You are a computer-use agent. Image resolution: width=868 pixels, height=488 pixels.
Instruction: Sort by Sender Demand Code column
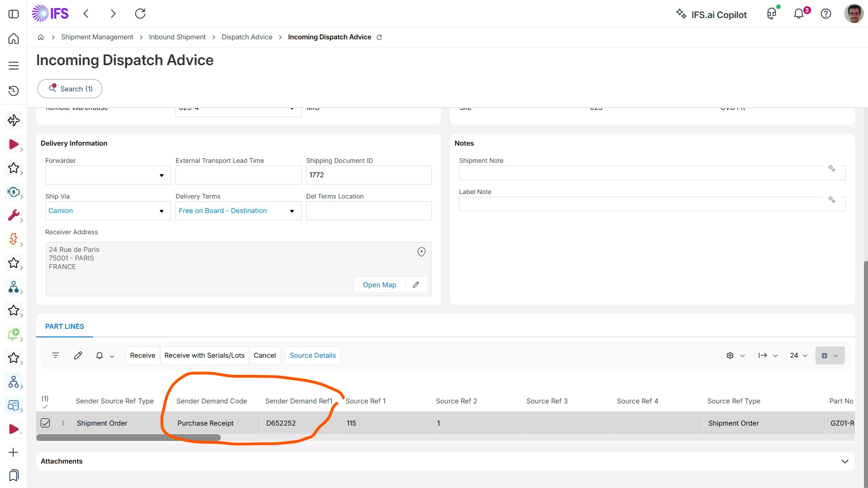pos(212,401)
